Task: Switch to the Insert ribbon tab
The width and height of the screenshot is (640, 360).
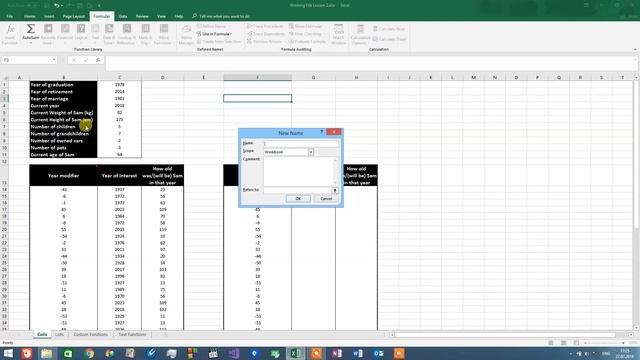Action: [x=49, y=16]
